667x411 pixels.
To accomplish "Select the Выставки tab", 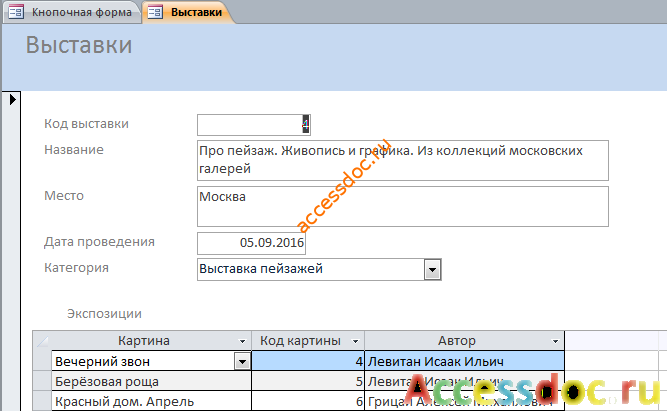I will [x=187, y=12].
